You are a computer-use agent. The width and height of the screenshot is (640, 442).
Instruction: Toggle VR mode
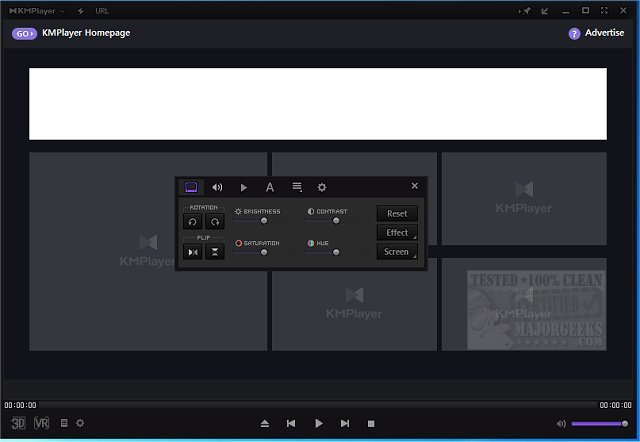(41, 424)
